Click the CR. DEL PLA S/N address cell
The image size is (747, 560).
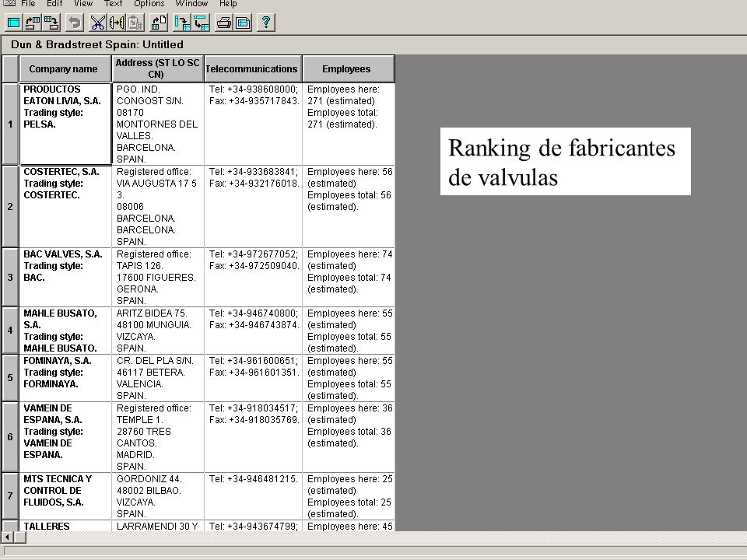pos(158,378)
